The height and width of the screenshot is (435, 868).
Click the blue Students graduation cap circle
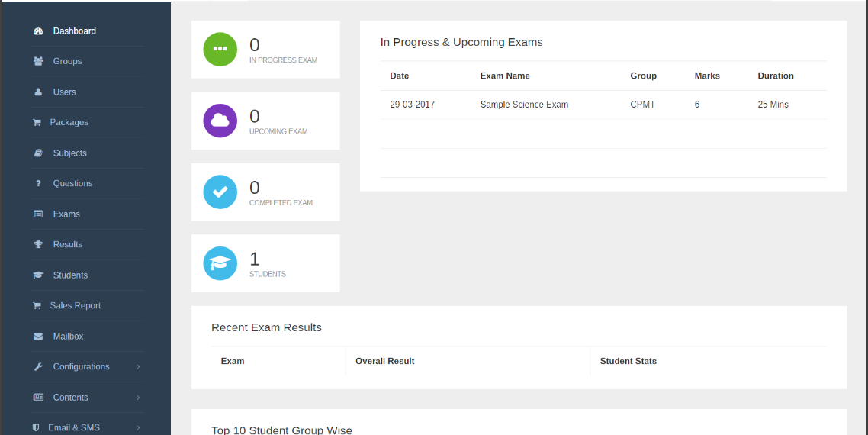[220, 263]
